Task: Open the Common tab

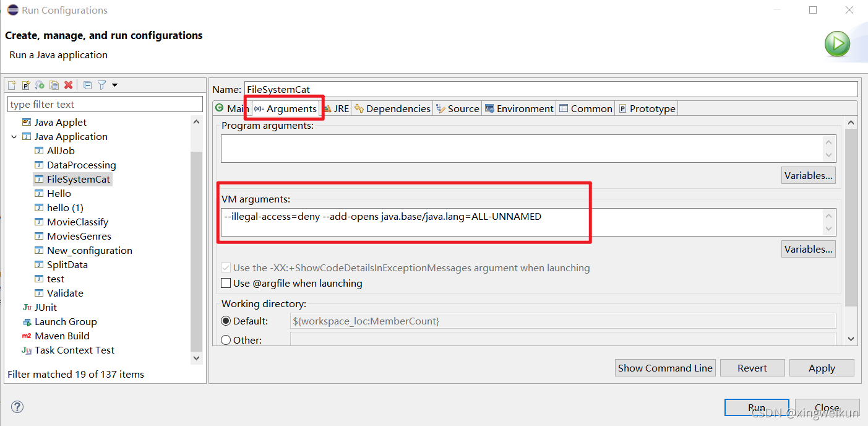Action: [585, 108]
